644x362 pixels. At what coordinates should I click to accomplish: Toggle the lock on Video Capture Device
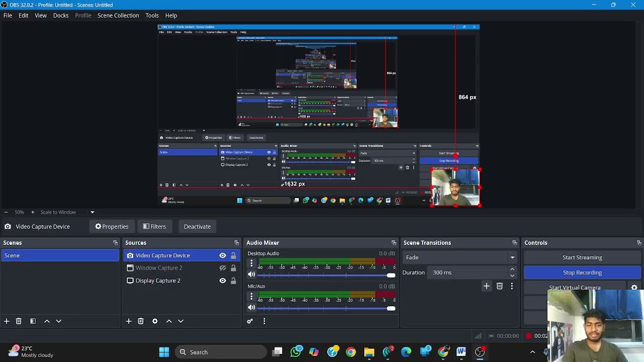pos(233,255)
